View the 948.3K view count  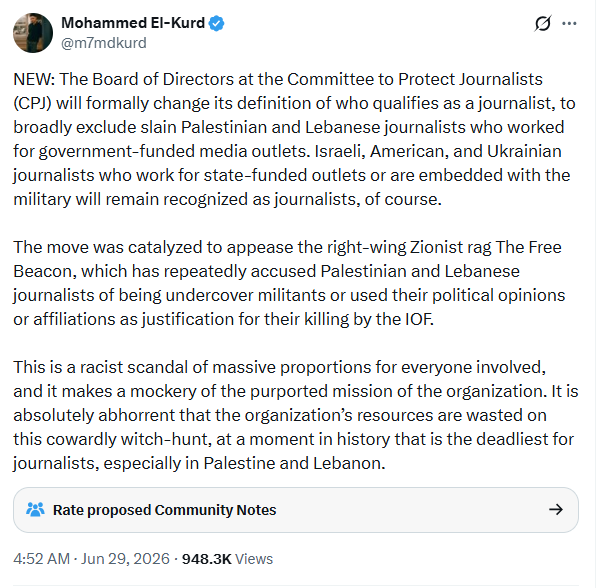coord(207,559)
